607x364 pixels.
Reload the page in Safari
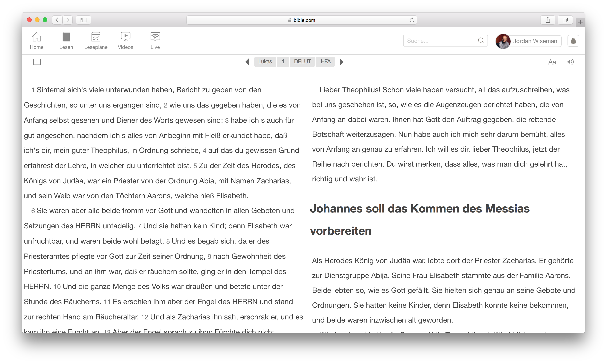412,20
